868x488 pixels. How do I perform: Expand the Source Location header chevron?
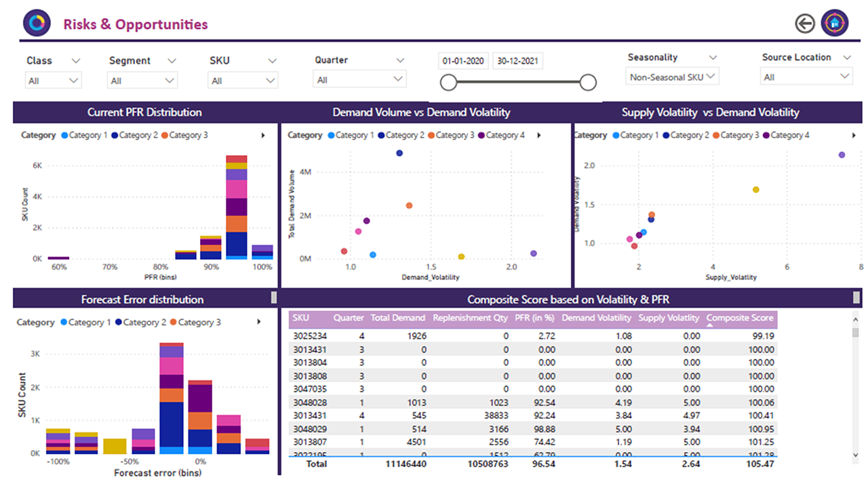pyautogui.click(x=847, y=58)
